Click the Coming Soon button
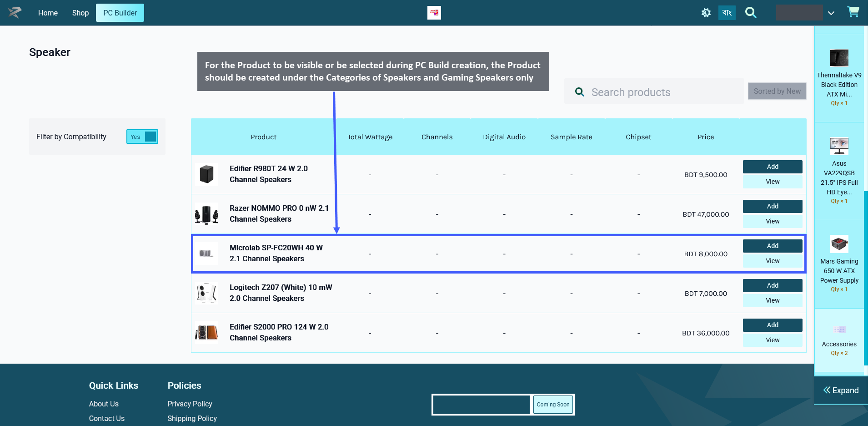 click(553, 405)
